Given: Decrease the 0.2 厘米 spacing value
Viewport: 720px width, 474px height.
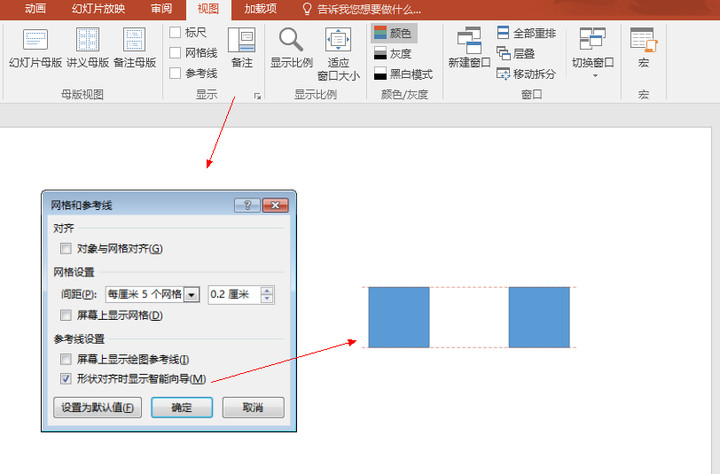Looking at the screenshot, I should pos(267,299).
